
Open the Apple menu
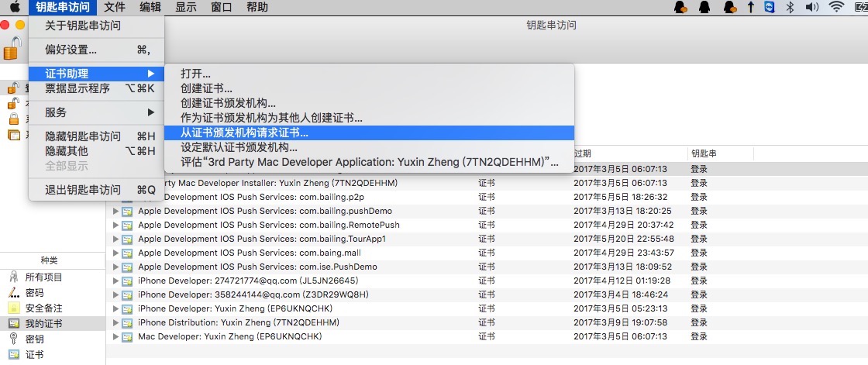15,7
